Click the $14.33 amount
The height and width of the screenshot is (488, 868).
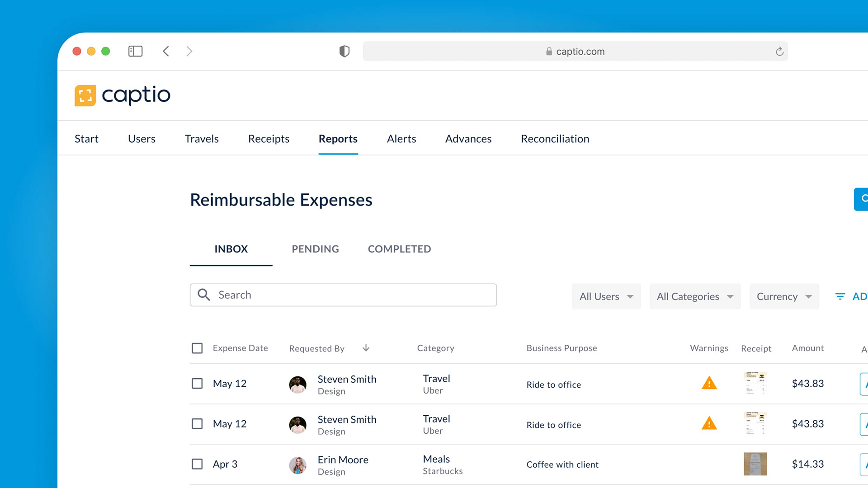[x=808, y=464]
